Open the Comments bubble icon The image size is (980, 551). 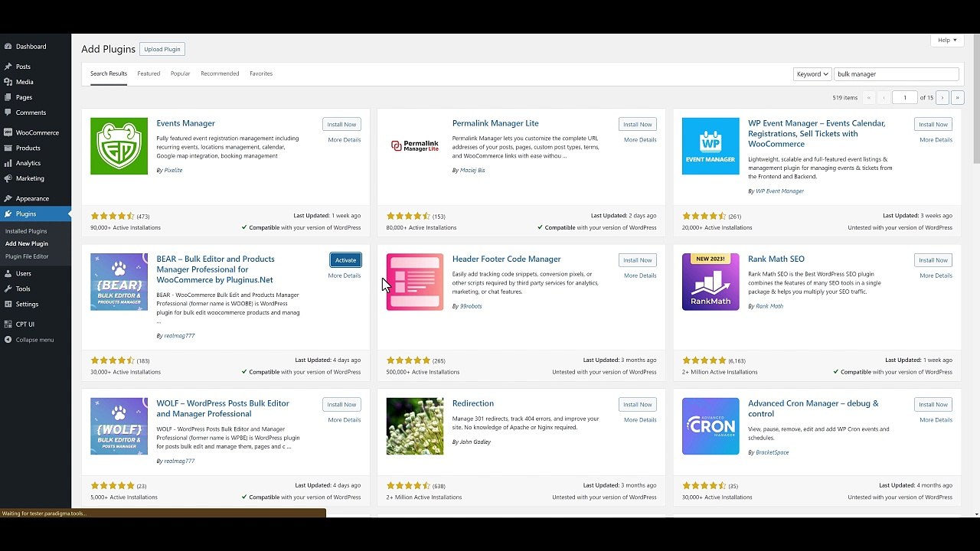8,112
